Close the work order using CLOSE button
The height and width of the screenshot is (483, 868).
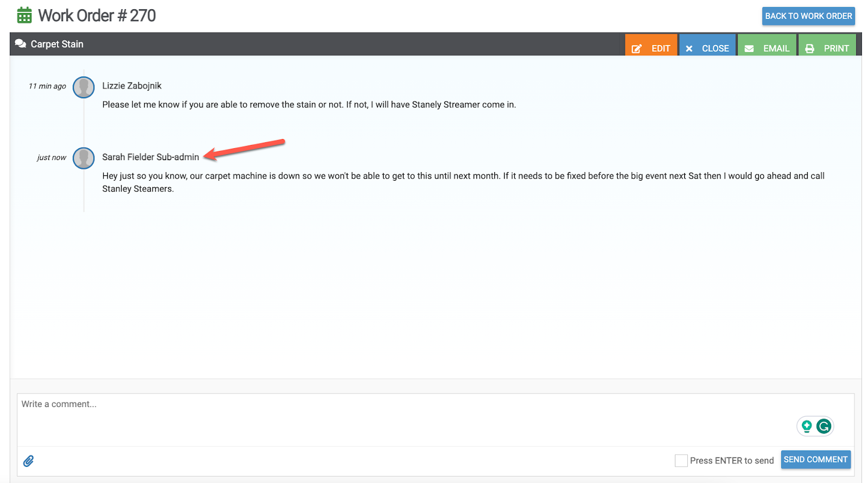point(707,48)
